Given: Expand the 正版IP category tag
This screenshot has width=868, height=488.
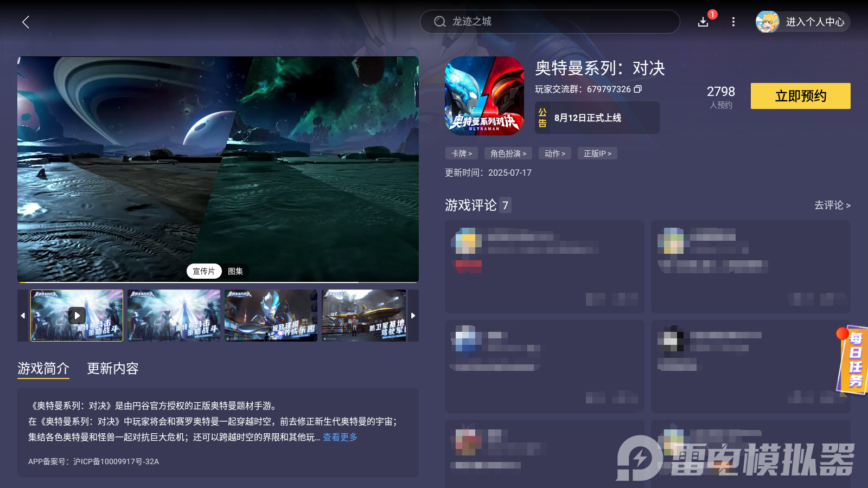Looking at the screenshot, I should click(597, 153).
